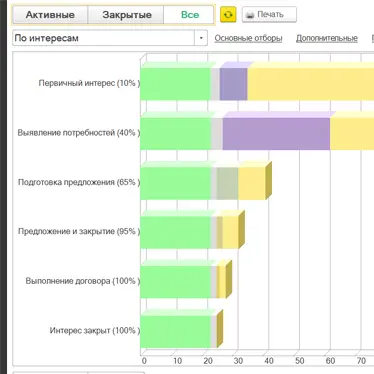Viewport: 374px width, 374px height.
Task: Click the Предложение и закрытие (95%) label
Action: 79,231
